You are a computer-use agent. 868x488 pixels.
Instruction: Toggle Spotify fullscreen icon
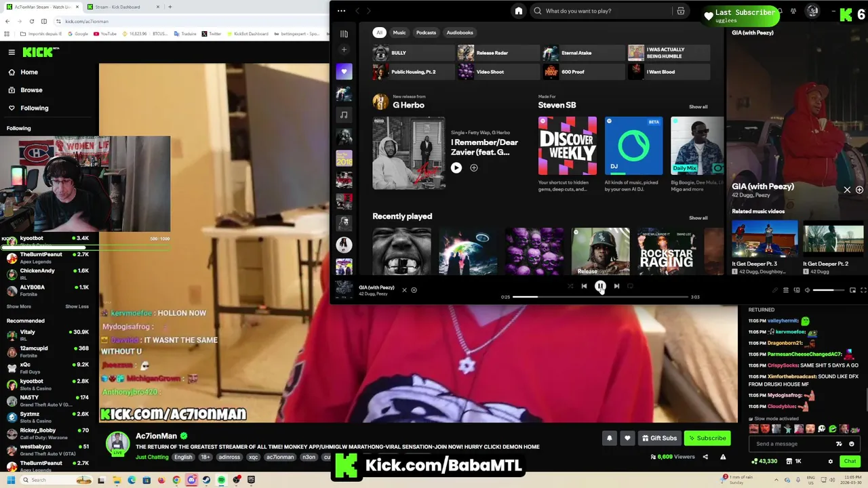[863, 290]
